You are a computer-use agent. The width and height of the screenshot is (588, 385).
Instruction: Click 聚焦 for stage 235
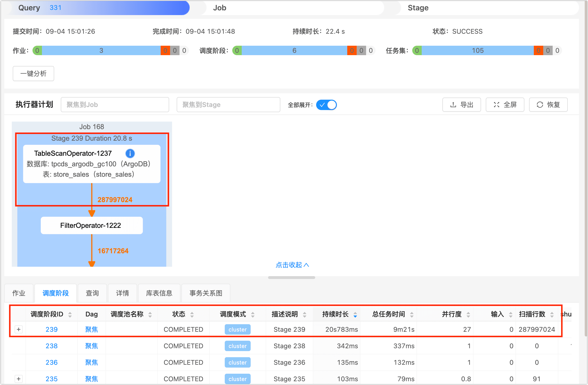coord(91,379)
